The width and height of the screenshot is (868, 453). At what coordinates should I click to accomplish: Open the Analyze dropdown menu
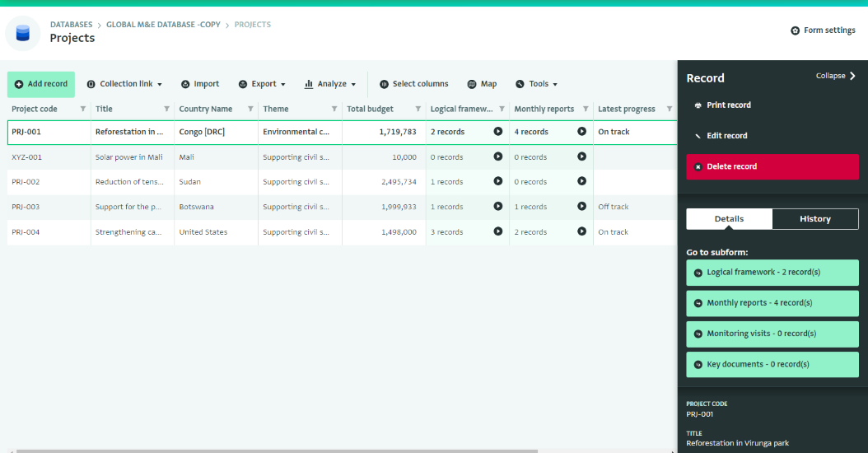click(x=330, y=84)
